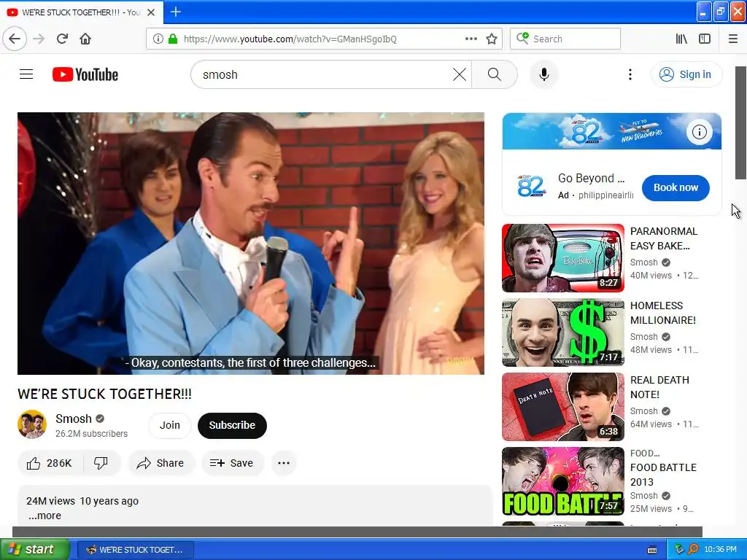Show site information icon in address bar
This screenshot has height=560, width=747.
pos(158,39)
